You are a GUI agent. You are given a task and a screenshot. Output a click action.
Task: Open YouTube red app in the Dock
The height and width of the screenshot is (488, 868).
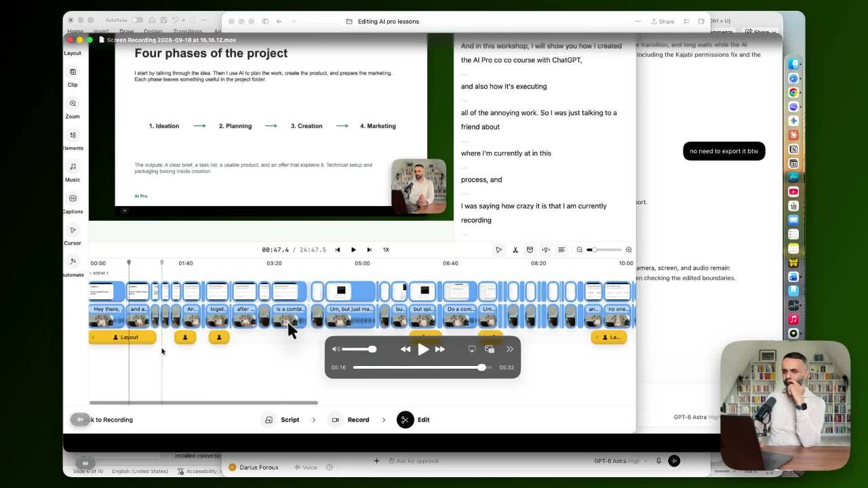point(793,192)
